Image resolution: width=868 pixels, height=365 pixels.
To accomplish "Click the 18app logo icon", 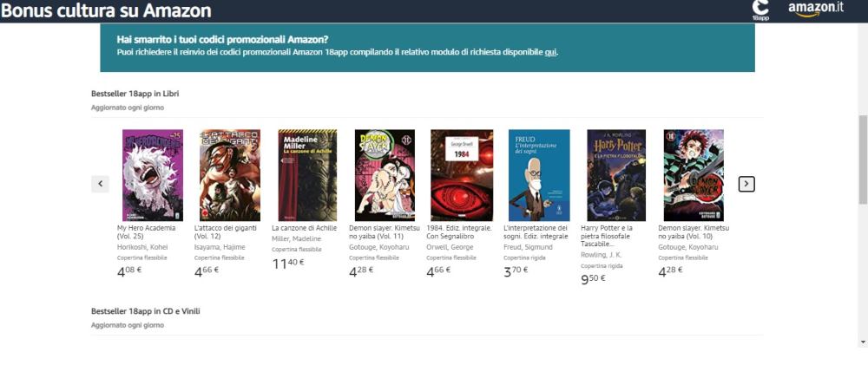I will click(x=760, y=10).
